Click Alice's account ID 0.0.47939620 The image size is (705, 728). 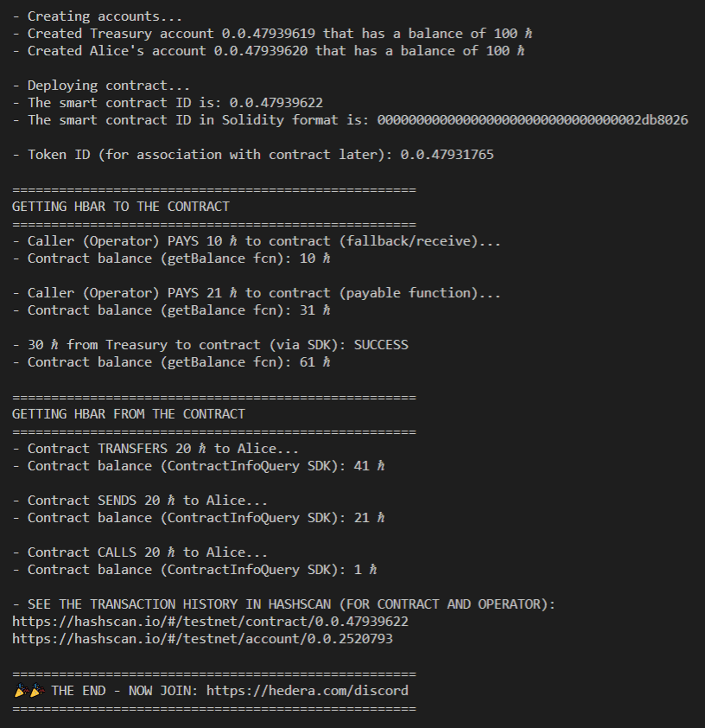260,51
